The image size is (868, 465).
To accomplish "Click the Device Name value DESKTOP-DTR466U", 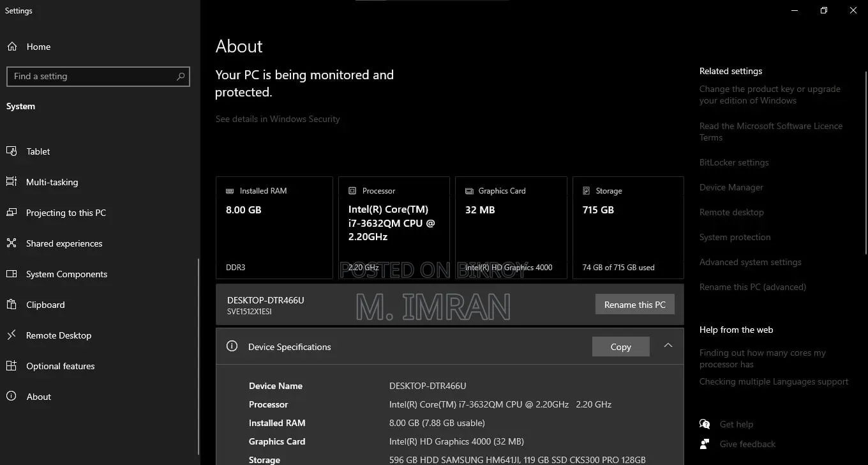I will pos(428,386).
